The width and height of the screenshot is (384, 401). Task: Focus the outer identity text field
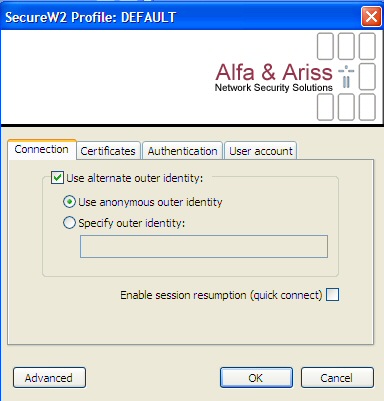(204, 246)
